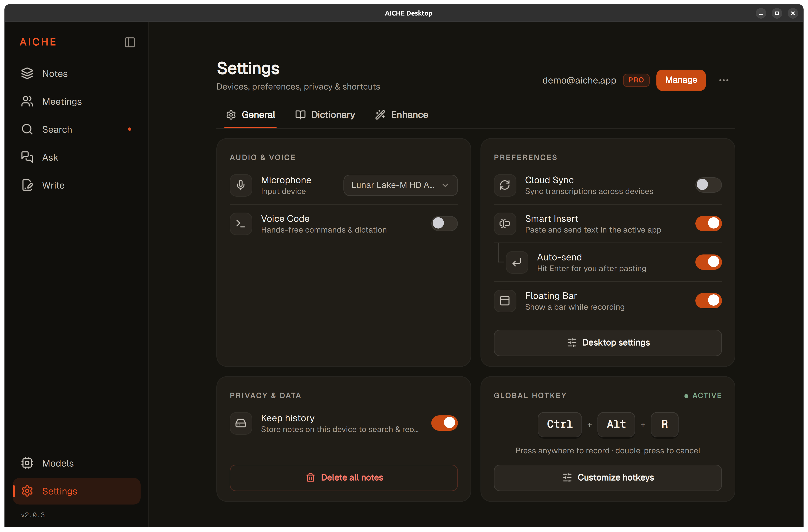Click the Voice Code terminal icon
The height and width of the screenshot is (532, 808).
[x=241, y=224]
